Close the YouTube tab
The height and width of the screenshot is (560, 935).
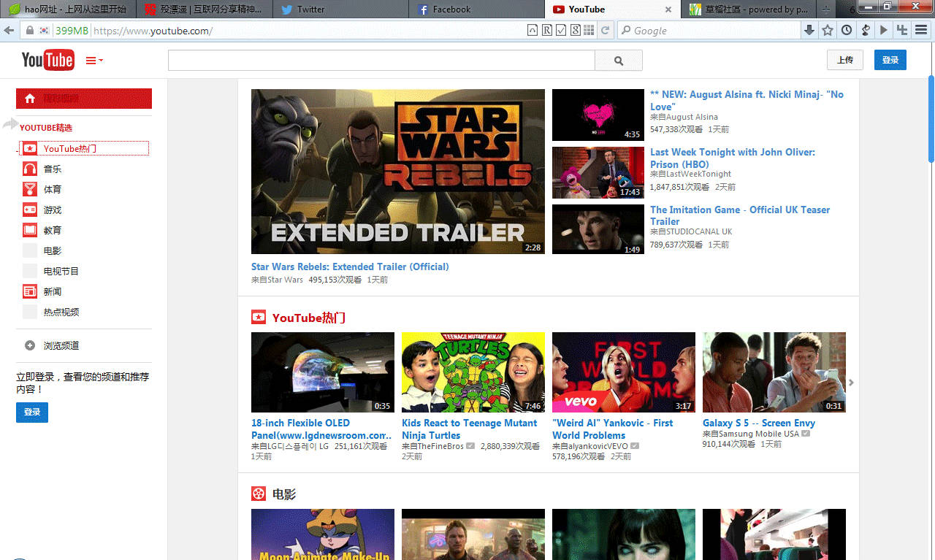[x=668, y=9]
